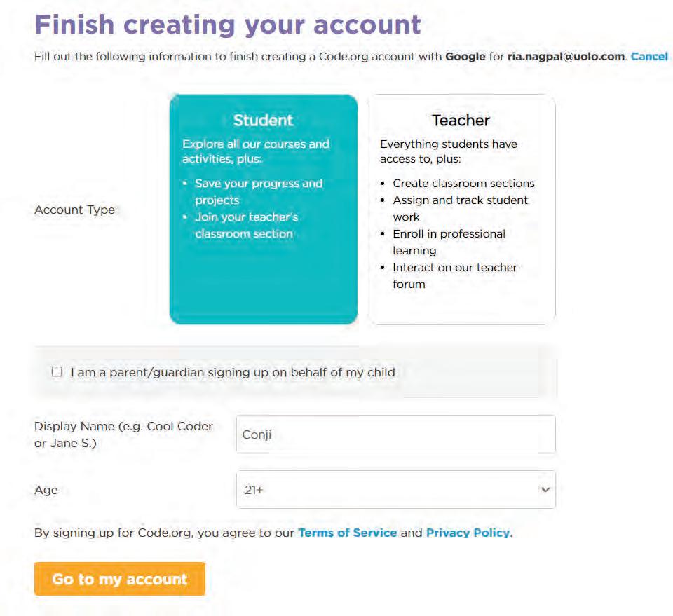The height and width of the screenshot is (616, 673).
Task: Click the 'Teacher' title in the white card
Action: pos(461,121)
